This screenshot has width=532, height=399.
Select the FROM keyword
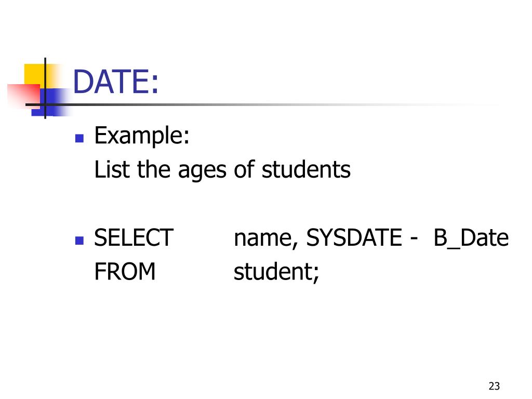coord(125,271)
